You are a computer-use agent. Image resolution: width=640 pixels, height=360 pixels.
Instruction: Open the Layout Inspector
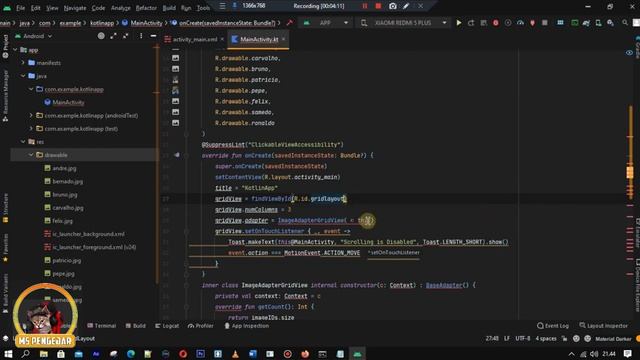(x=603, y=326)
